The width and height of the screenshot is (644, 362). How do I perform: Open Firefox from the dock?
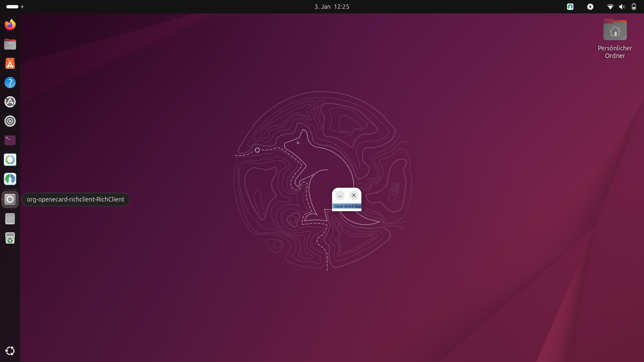point(10,25)
